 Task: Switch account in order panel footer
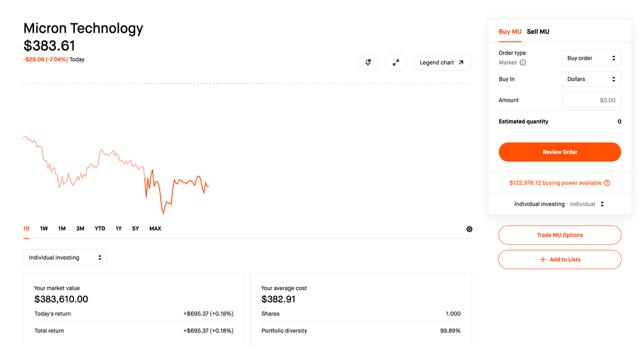(x=559, y=204)
